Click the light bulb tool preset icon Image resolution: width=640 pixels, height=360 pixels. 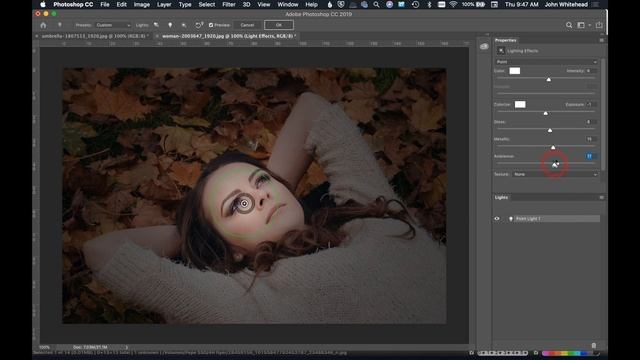[60, 25]
